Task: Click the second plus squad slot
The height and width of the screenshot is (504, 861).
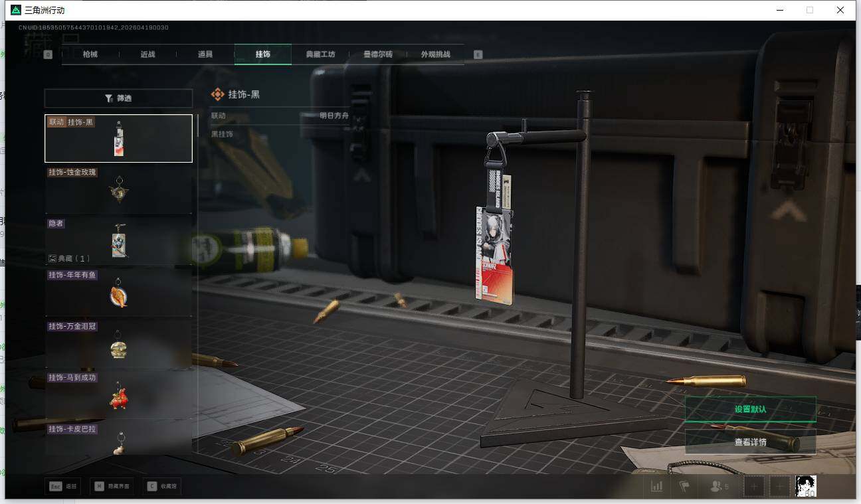Action: coord(779,486)
